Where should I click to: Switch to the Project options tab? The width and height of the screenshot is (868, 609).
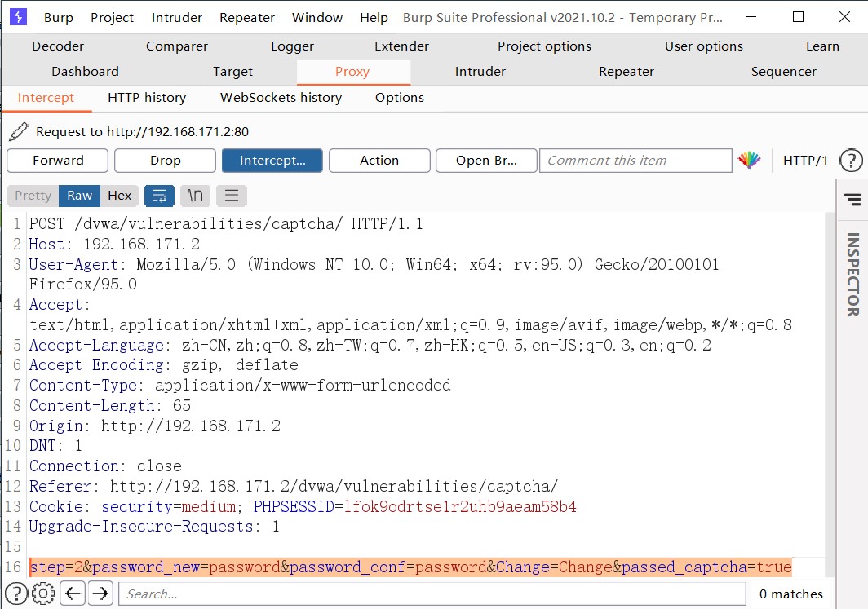(544, 46)
